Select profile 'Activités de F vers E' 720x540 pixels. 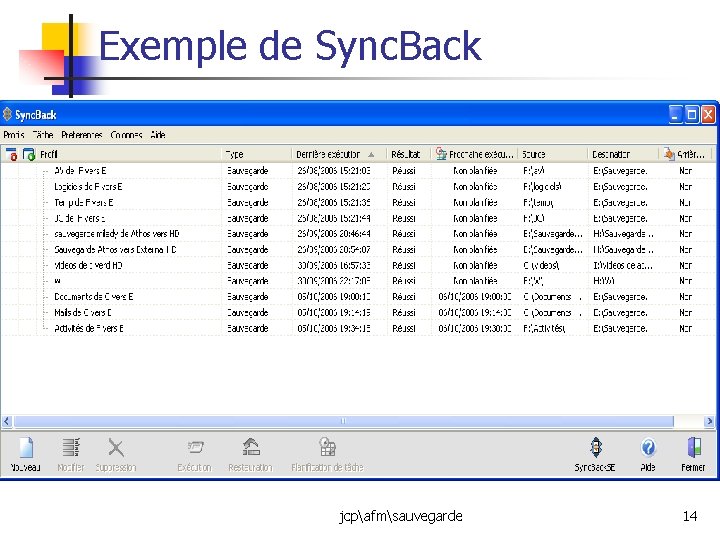pos(89,328)
